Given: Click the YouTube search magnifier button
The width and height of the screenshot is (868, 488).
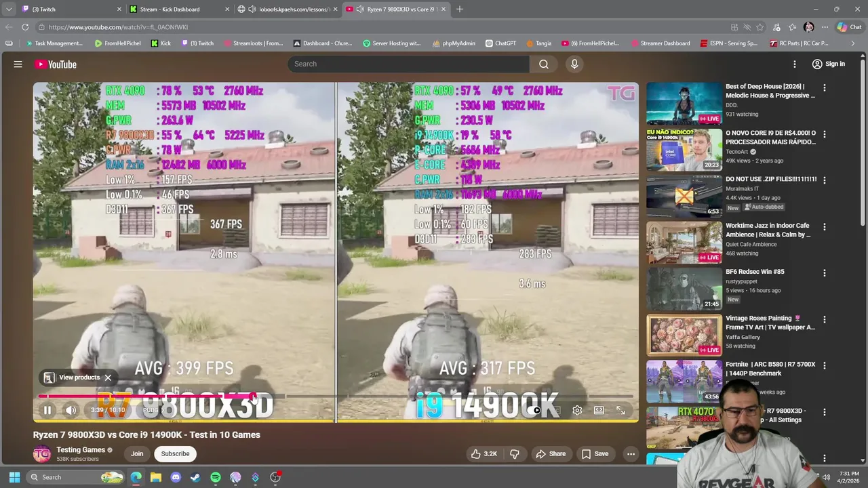Looking at the screenshot, I should [544, 64].
